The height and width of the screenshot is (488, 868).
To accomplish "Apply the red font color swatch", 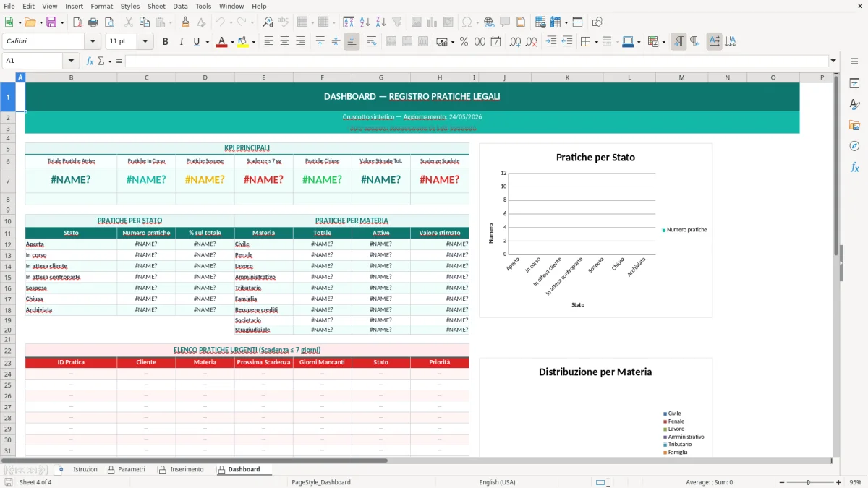I will coord(221,42).
